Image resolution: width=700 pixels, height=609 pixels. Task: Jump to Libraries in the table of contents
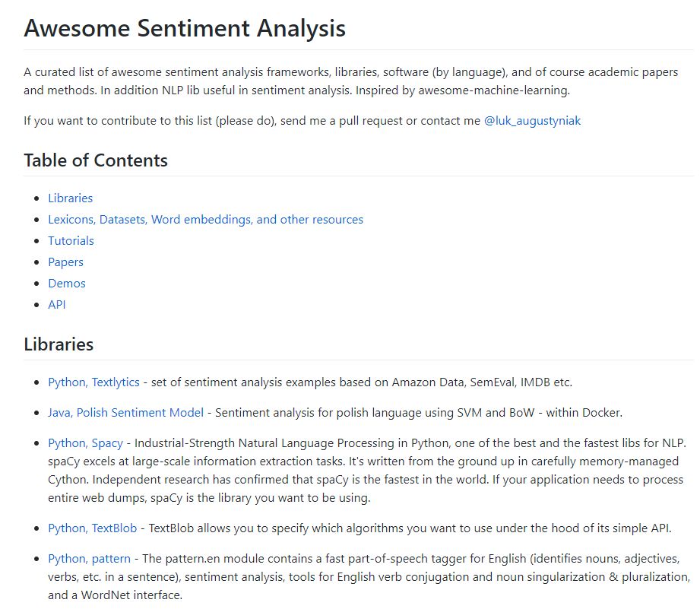coord(70,198)
